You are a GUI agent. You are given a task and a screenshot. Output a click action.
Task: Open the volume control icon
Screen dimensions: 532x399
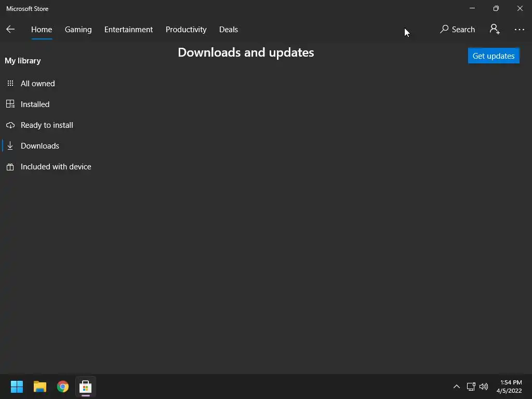coord(484,387)
